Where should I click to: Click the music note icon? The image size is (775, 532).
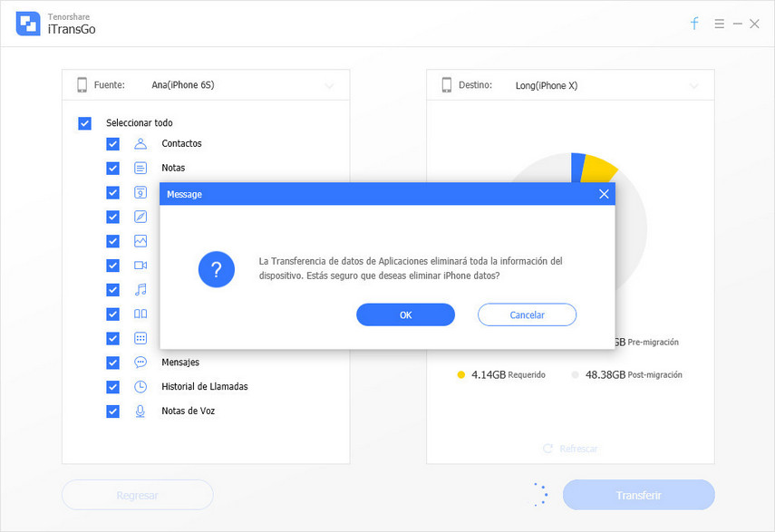pos(140,289)
